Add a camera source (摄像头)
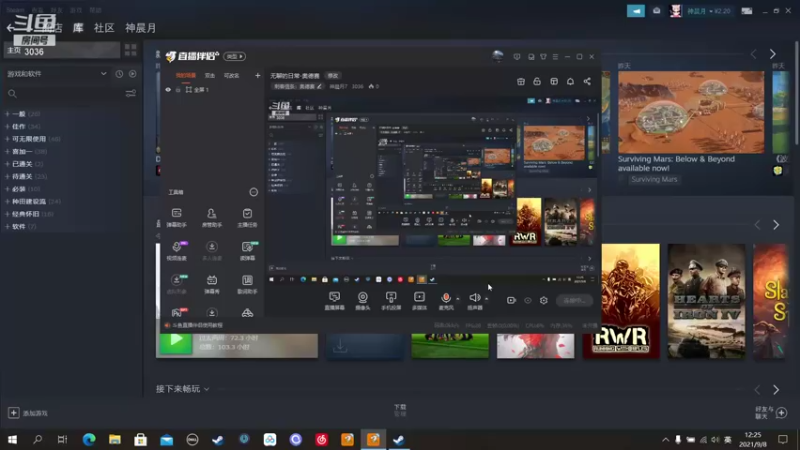 coord(362,301)
